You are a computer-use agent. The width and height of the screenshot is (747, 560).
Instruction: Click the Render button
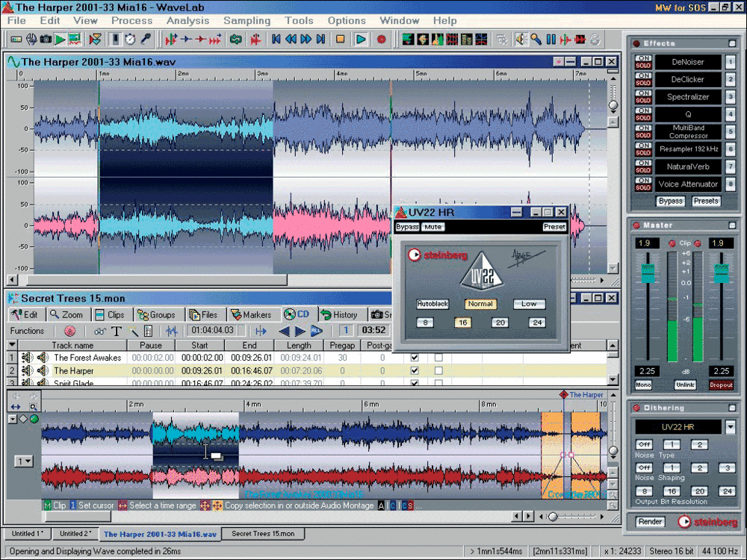point(650,522)
